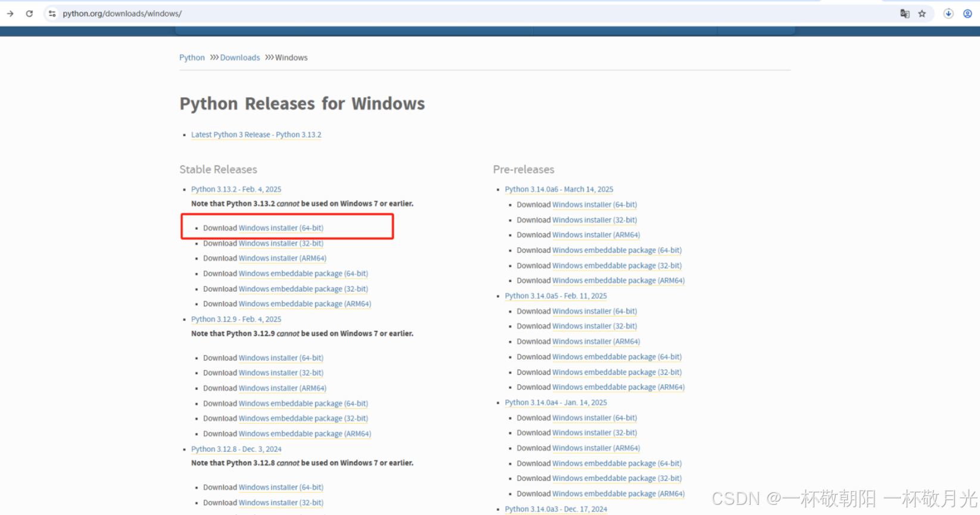Open the Python 3.12.9 - Feb. 4, 2025 release

pos(236,319)
